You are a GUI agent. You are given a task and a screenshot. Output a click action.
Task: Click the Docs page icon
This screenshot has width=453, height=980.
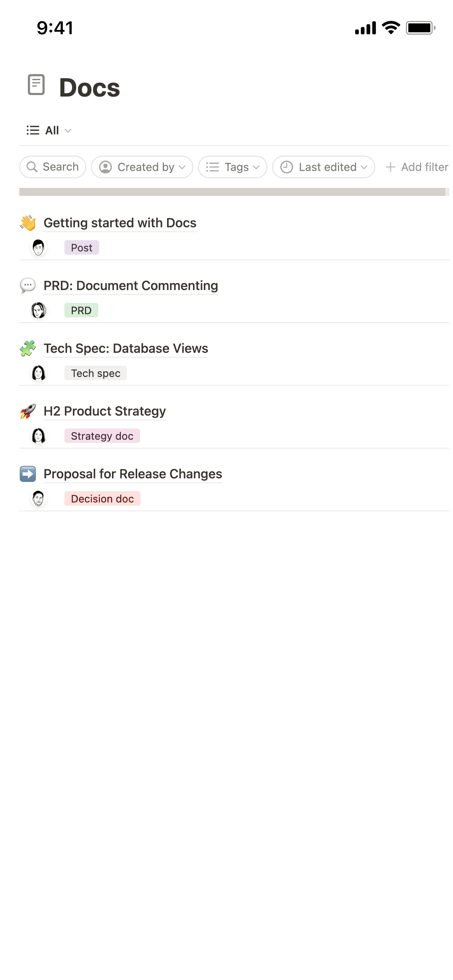(36, 84)
